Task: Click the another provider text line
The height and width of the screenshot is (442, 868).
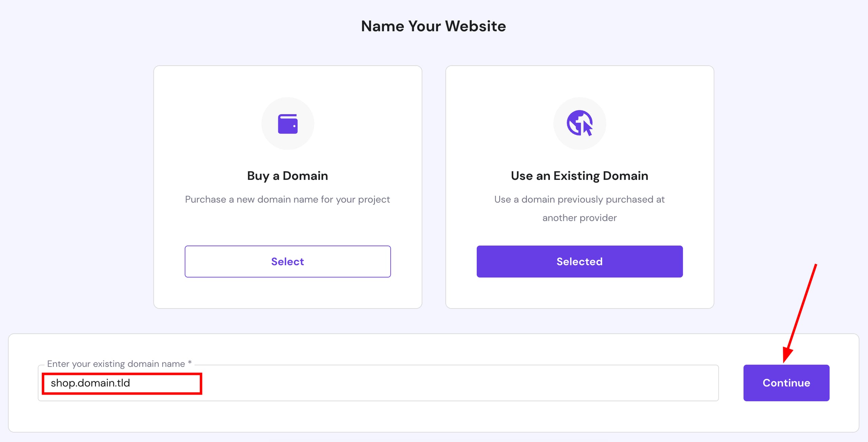Action: (x=579, y=218)
